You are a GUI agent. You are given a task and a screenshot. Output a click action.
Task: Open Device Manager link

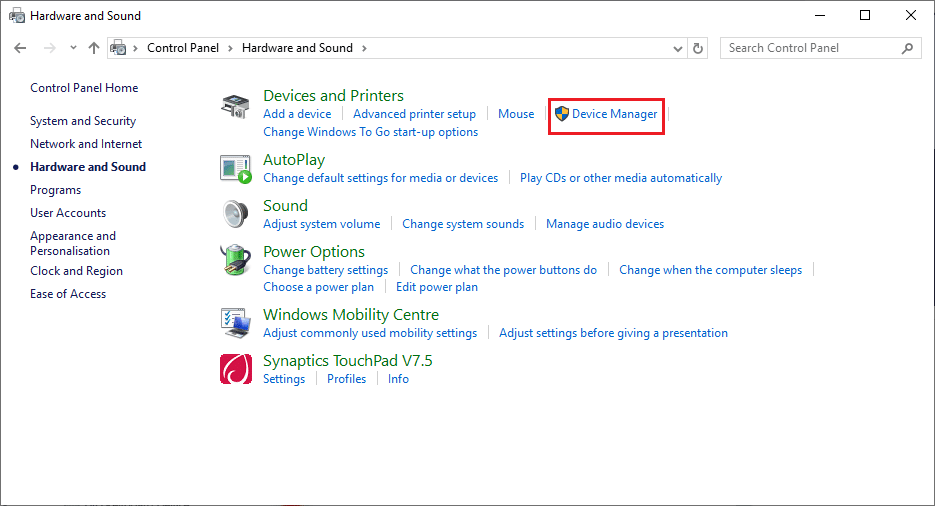614,114
